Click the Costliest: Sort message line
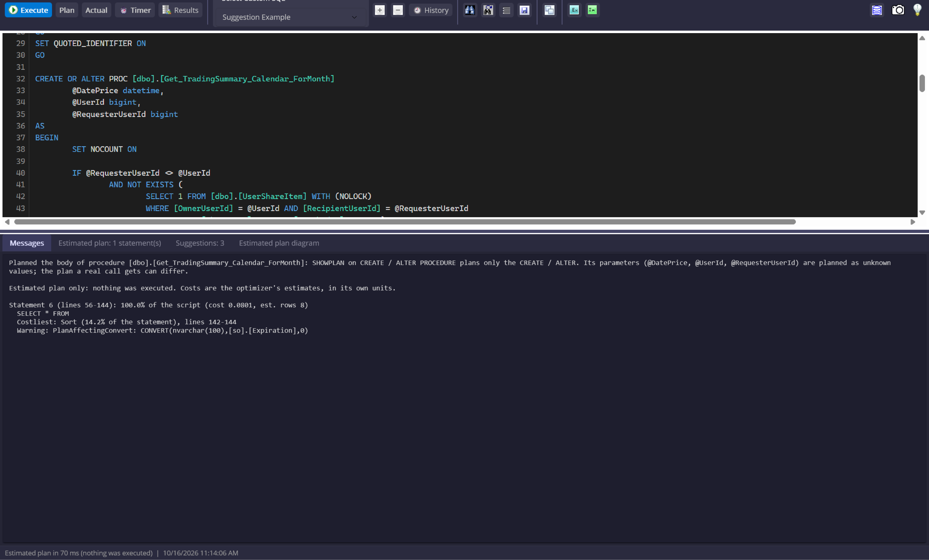Image resolution: width=929 pixels, height=560 pixels. tap(126, 322)
